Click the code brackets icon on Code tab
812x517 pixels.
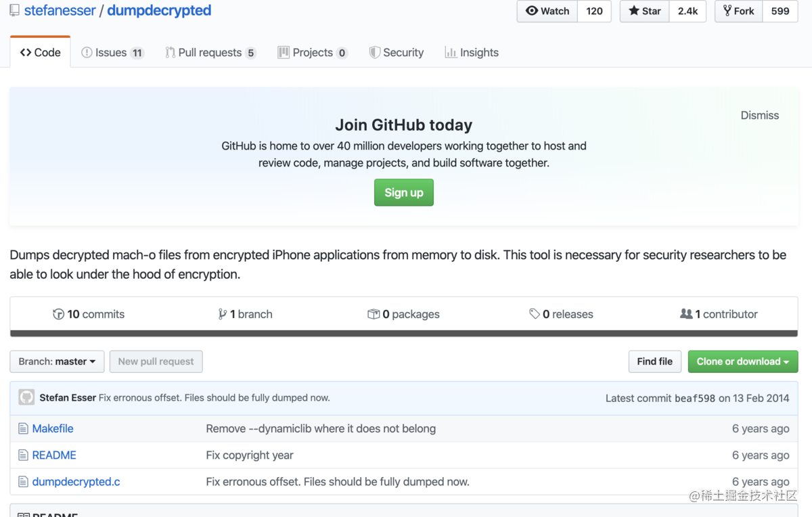[26, 52]
